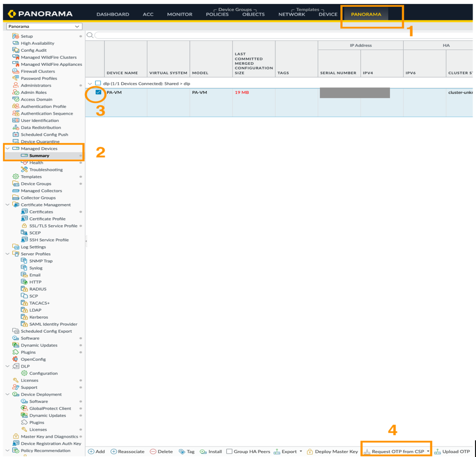Screen dimensions: 476x457
Task: Click the Tag button
Action: pos(187,452)
